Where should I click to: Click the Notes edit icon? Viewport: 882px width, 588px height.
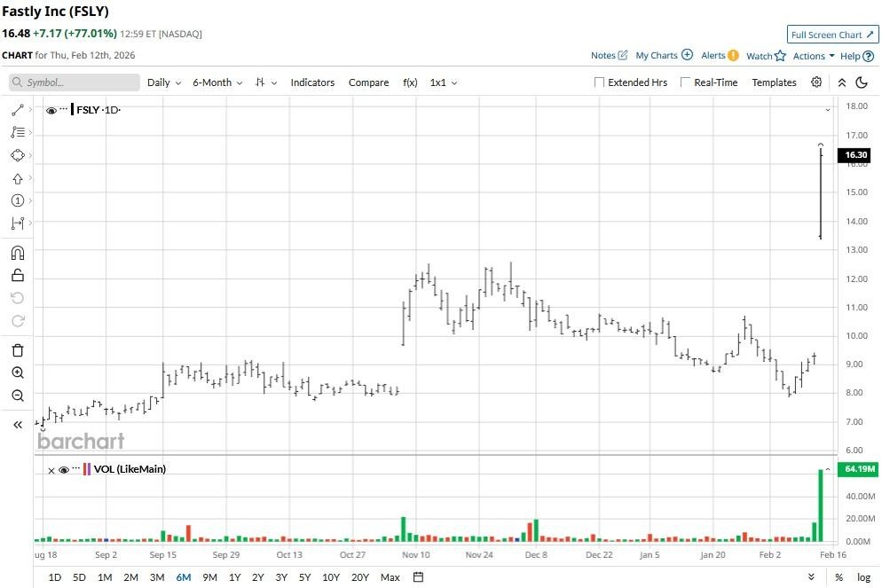[623, 55]
